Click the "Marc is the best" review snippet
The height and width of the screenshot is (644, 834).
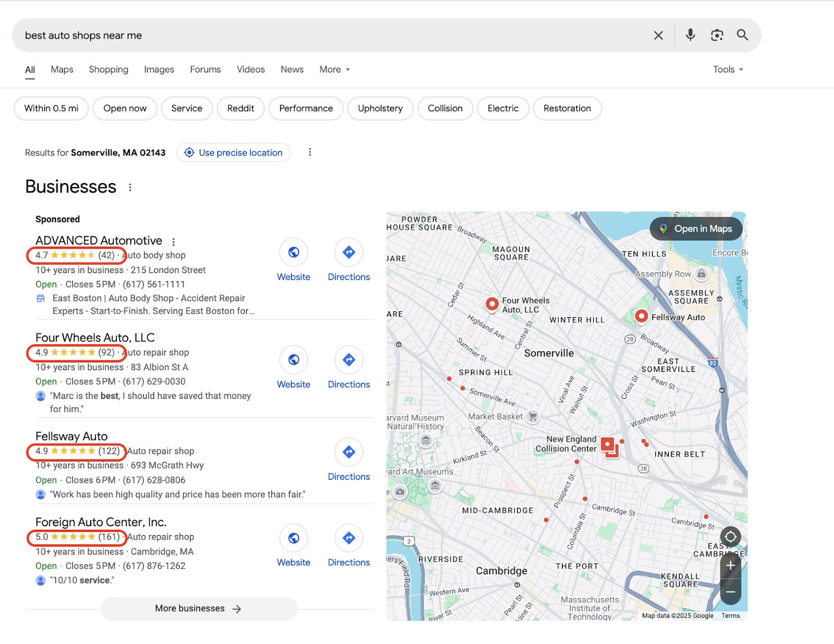coord(150,403)
